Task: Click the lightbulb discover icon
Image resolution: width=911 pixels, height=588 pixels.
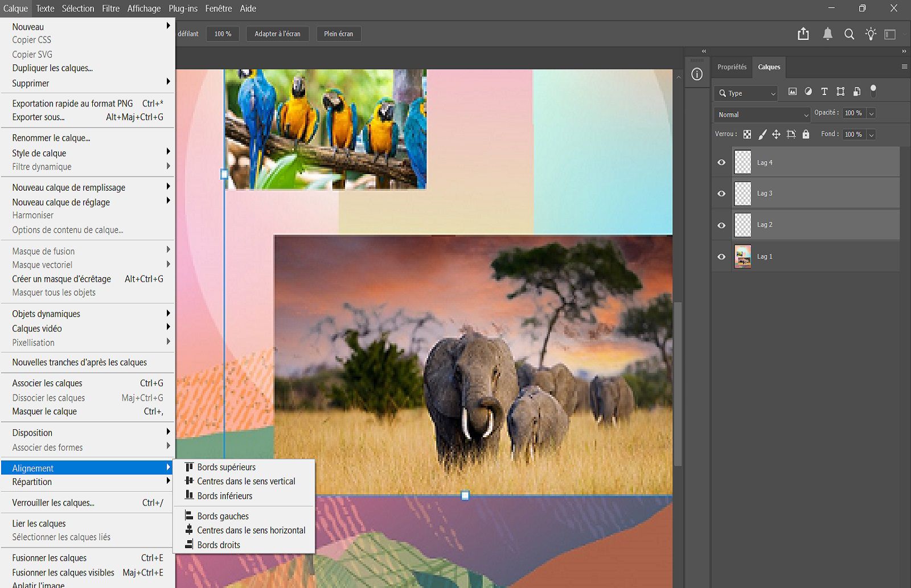Action: coord(871,34)
